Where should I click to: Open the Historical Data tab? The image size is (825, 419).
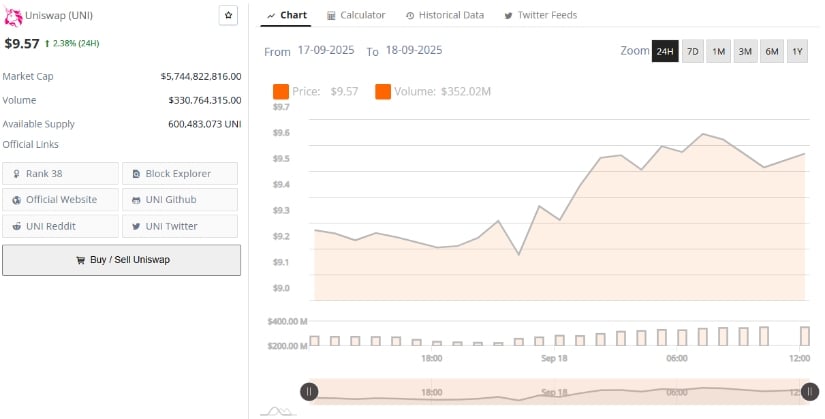click(x=445, y=15)
